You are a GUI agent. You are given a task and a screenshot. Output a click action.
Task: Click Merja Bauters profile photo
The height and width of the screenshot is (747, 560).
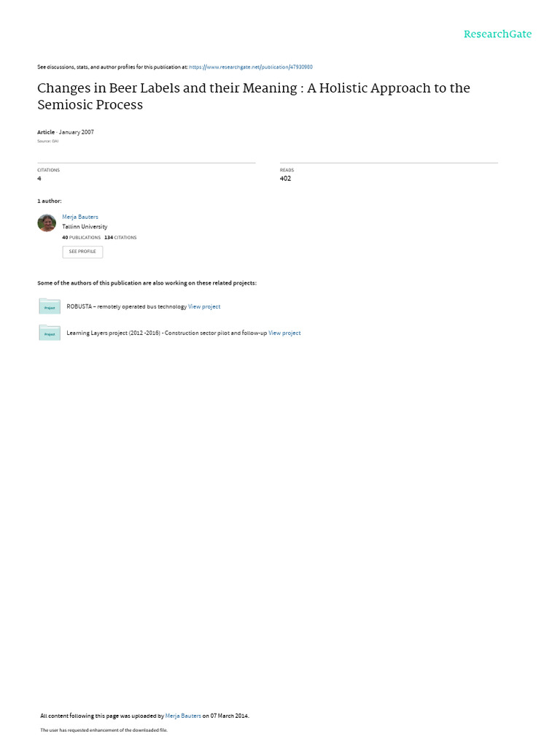click(x=47, y=222)
